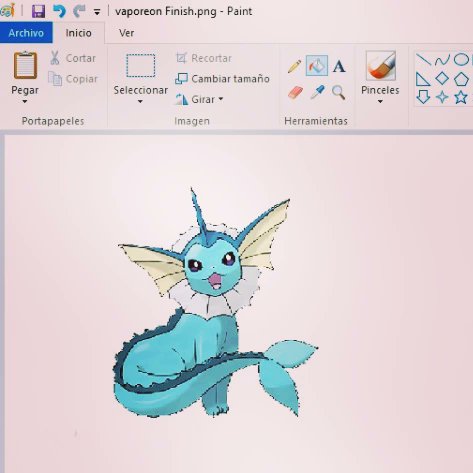This screenshot has width=473, height=473.
Task: Open the Quick Access Toolbar customize arrow
Action: point(97,12)
